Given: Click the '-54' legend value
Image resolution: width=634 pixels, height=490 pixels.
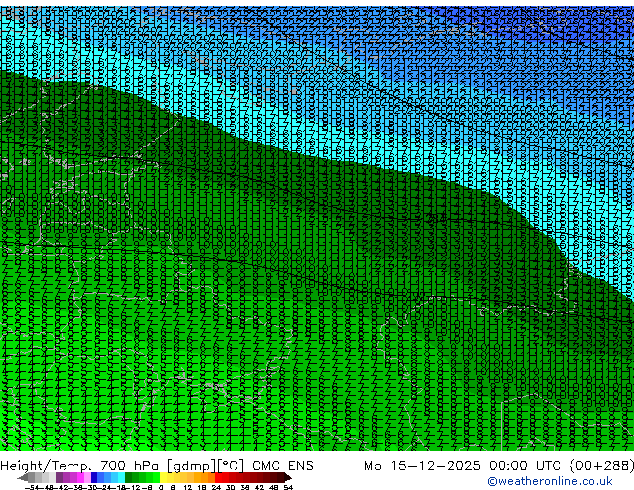Looking at the screenshot, I should coord(32,487).
